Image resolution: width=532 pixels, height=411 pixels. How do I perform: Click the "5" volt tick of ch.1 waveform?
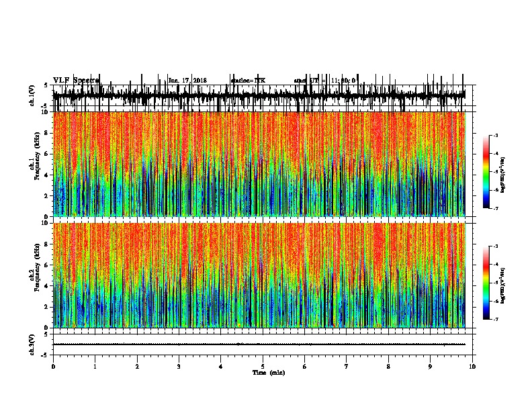pyautogui.click(x=46, y=85)
